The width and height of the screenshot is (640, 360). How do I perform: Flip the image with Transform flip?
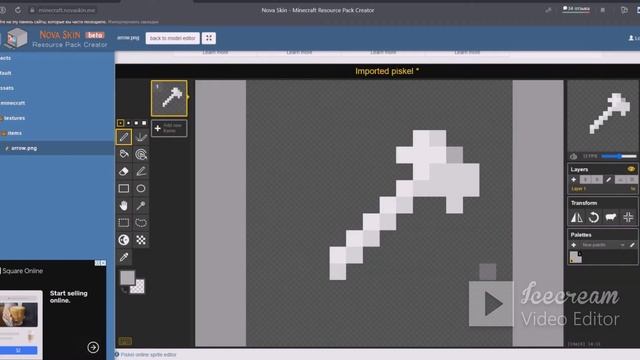click(576, 218)
